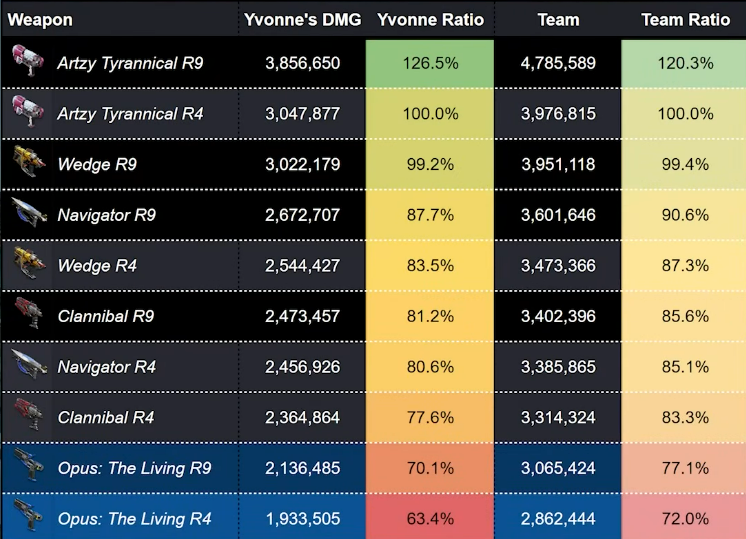Click the Navigator R4 weapon icon

(x=29, y=364)
